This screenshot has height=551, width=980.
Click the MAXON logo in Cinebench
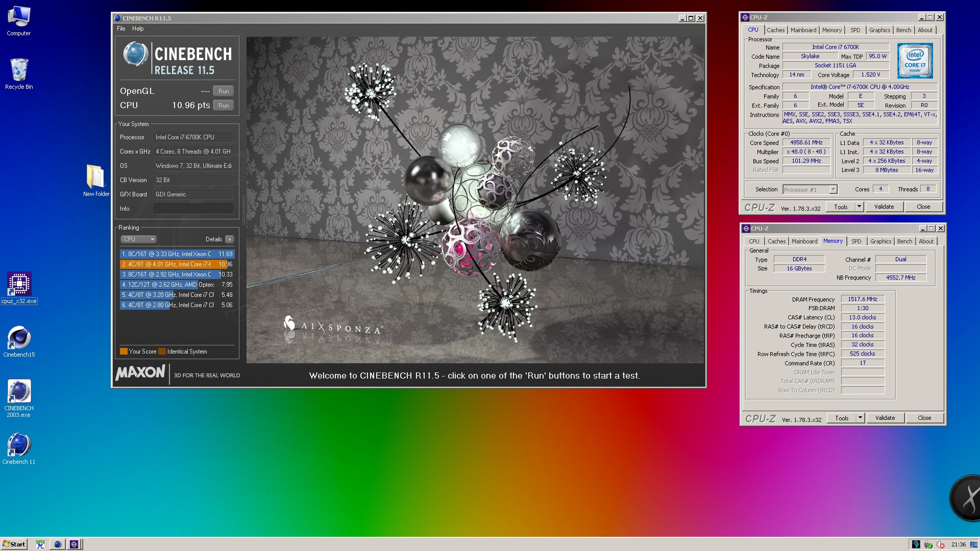(x=140, y=373)
